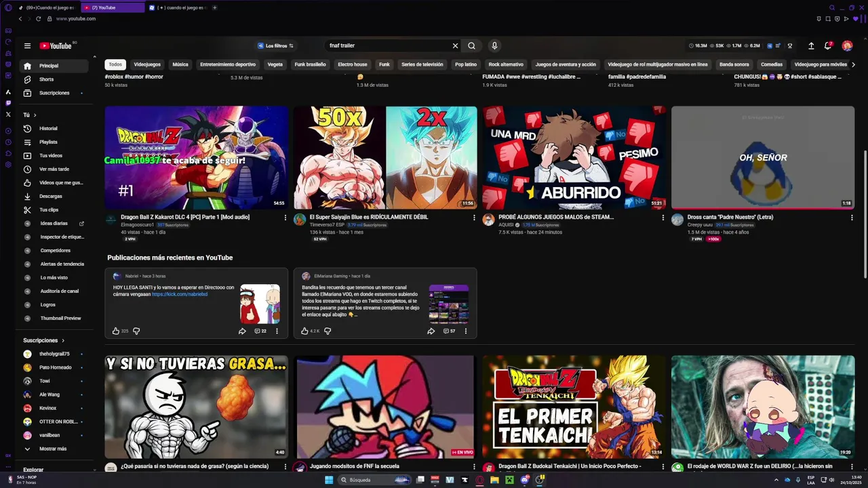Open Minecraft from the taskbar
The width and height of the screenshot is (868, 488).
[509, 480]
